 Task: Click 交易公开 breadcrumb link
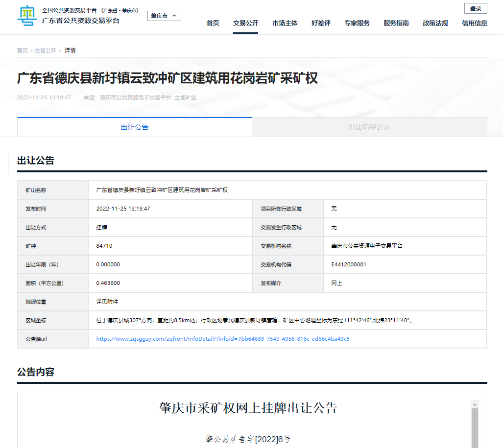[45, 50]
